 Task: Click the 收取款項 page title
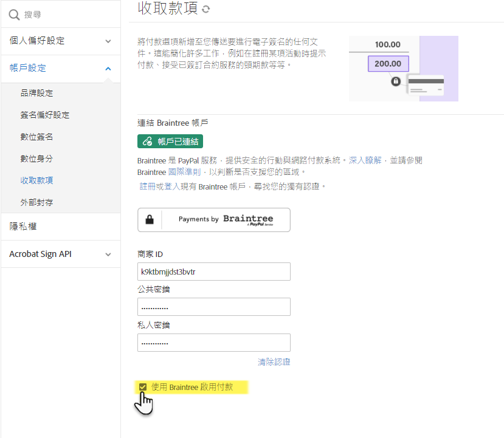[x=167, y=9]
